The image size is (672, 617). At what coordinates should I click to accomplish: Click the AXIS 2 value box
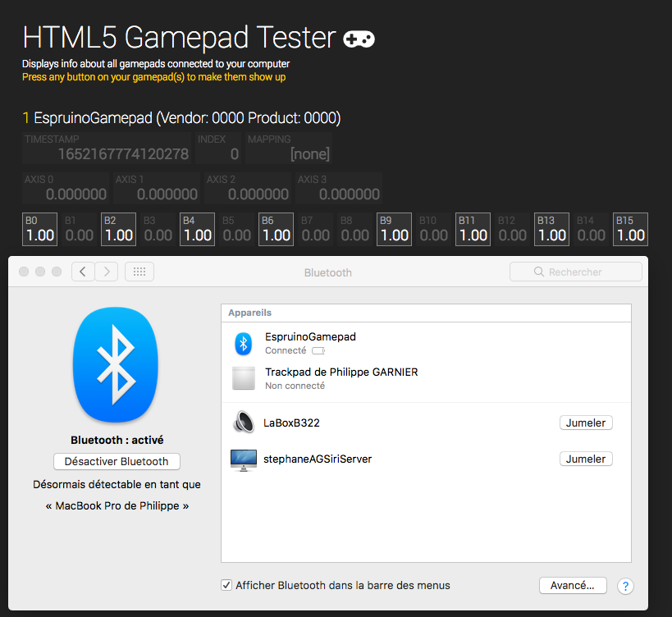tap(248, 188)
